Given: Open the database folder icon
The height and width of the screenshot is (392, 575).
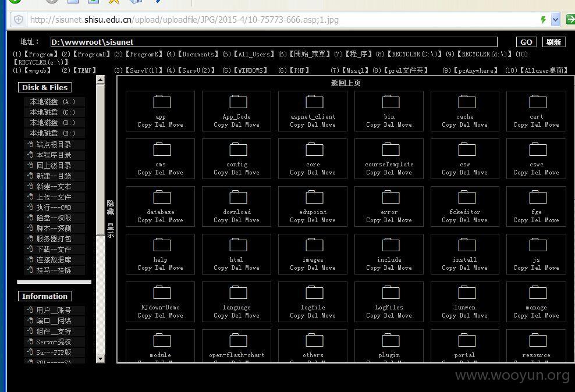Looking at the screenshot, I should [x=162, y=197].
